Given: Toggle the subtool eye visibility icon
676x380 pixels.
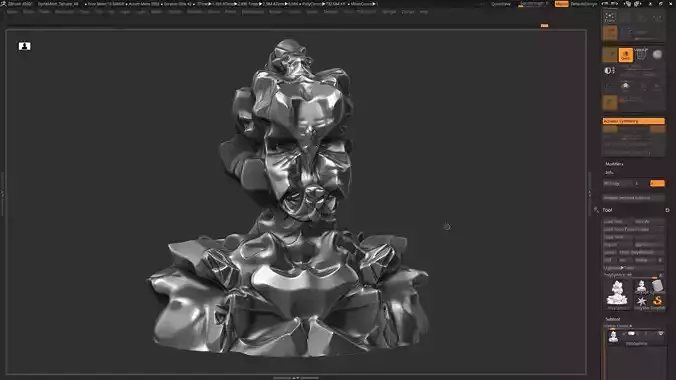Looking at the screenshot, I should click(661, 334).
